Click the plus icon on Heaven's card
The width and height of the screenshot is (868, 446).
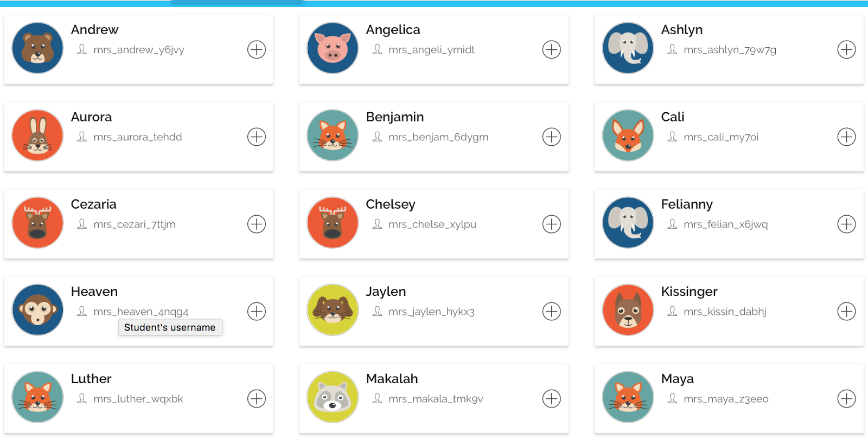257,312
